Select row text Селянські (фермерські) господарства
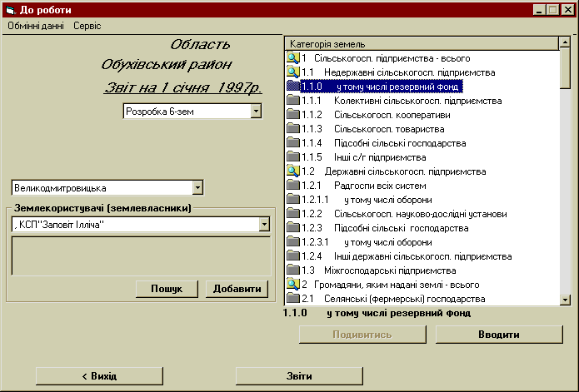Screen dimensions: 579x392 click(x=404, y=299)
